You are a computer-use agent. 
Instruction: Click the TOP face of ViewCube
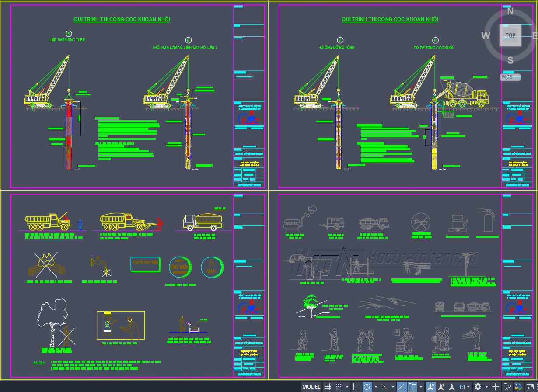[510, 35]
